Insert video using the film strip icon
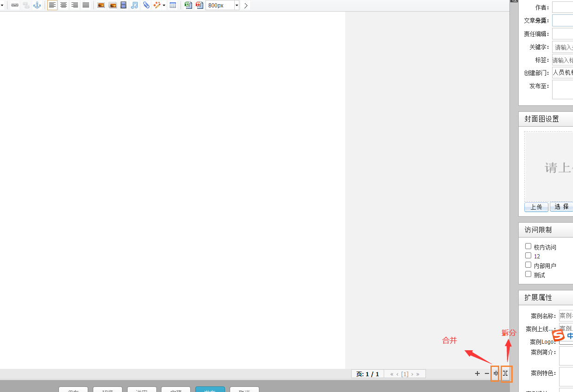Screen dimensions: 573x392 pos(123,5)
